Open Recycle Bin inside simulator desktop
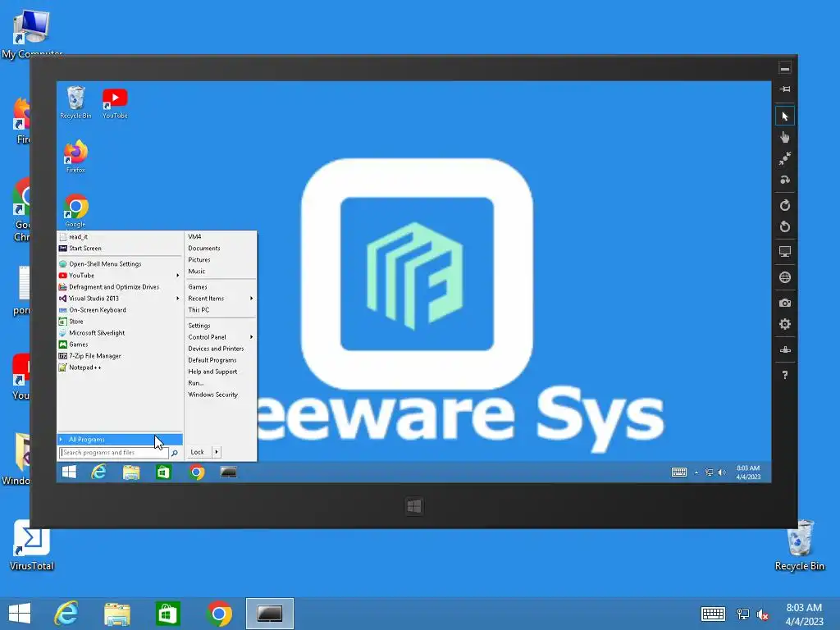 point(75,103)
